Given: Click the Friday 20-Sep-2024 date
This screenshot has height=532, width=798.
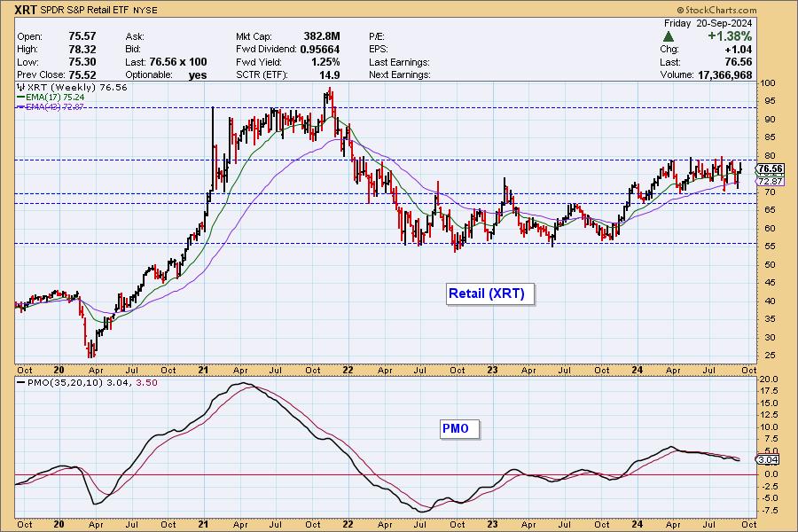Looking at the screenshot, I should (708, 23).
